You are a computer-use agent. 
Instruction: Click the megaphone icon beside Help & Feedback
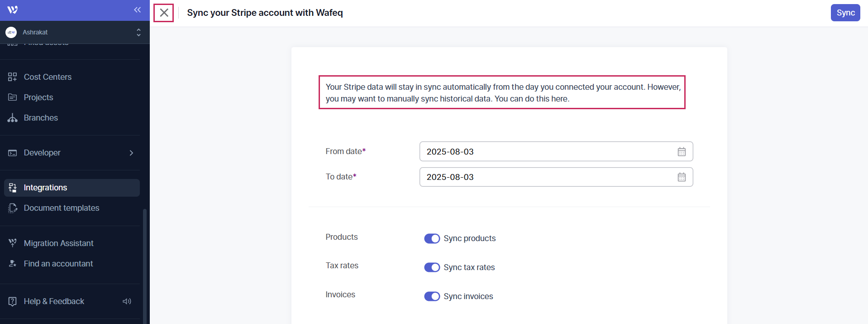(127, 301)
